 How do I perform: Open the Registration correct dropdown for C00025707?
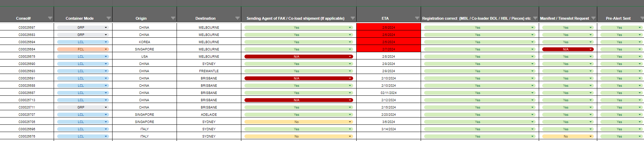[x=480, y=114]
